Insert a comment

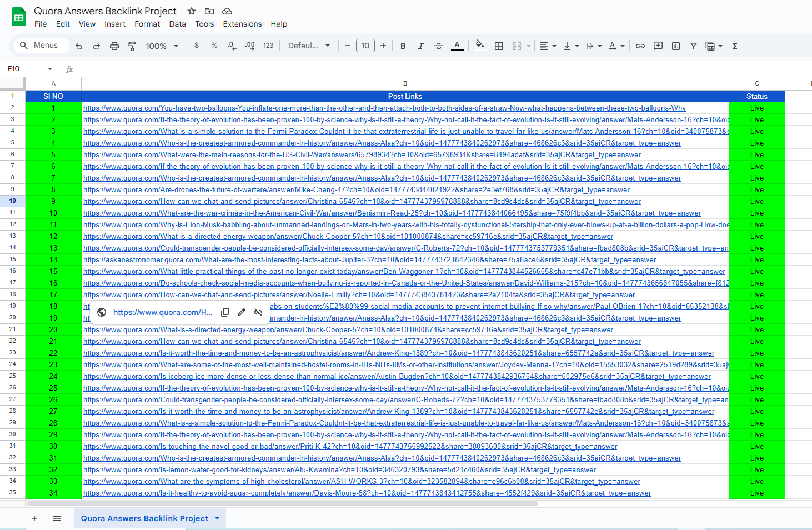[658, 46]
